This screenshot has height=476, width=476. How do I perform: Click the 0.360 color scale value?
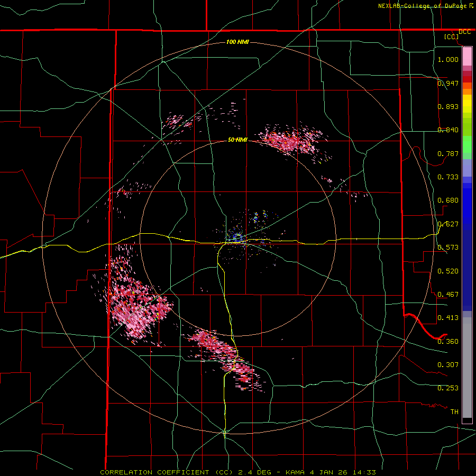pos(448,342)
